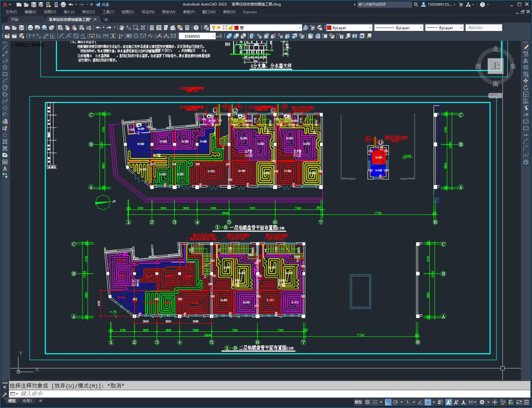Toggle drawing grid display in status bar

click(367, 402)
